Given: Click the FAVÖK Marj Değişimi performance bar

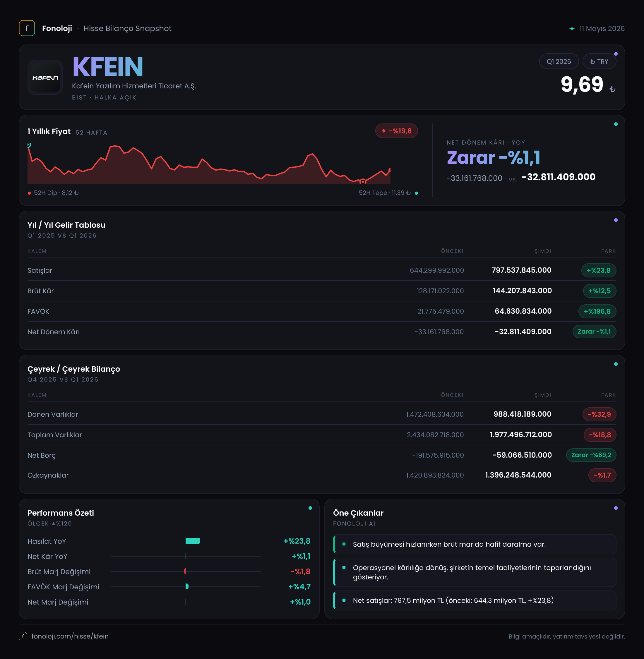Looking at the screenshot, I should [187, 587].
